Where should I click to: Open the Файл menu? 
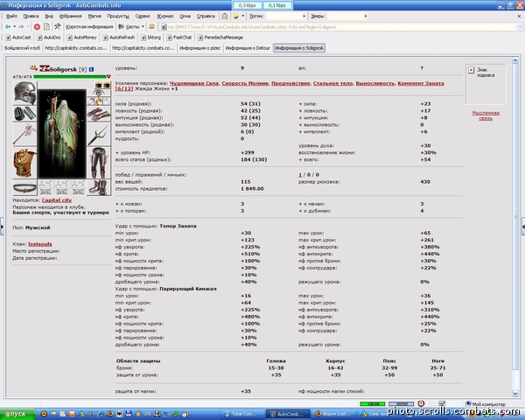(11, 16)
